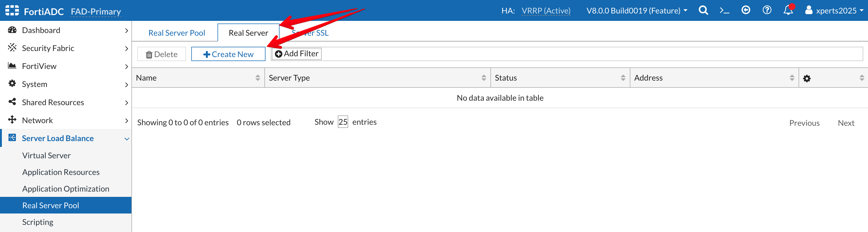Switch to the Real Server Pool tab
Image resolution: width=868 pixels, height=232 pixels.
[176, 33]
